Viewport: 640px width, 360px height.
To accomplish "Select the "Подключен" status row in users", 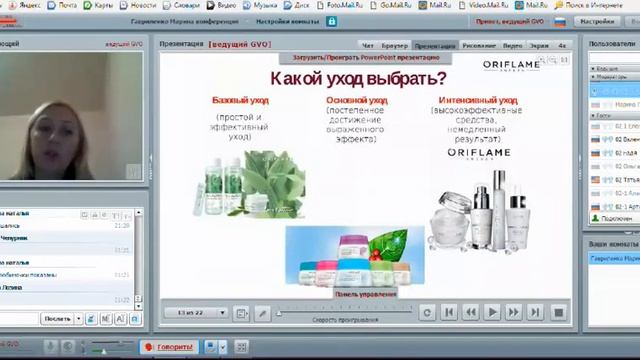I will click(x=616, y=218).
